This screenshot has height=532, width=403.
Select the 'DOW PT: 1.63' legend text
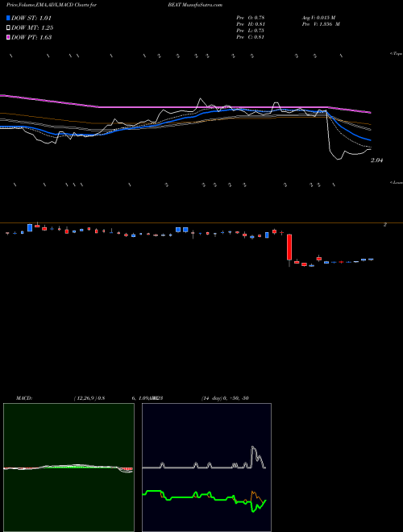tap(31, 37)
